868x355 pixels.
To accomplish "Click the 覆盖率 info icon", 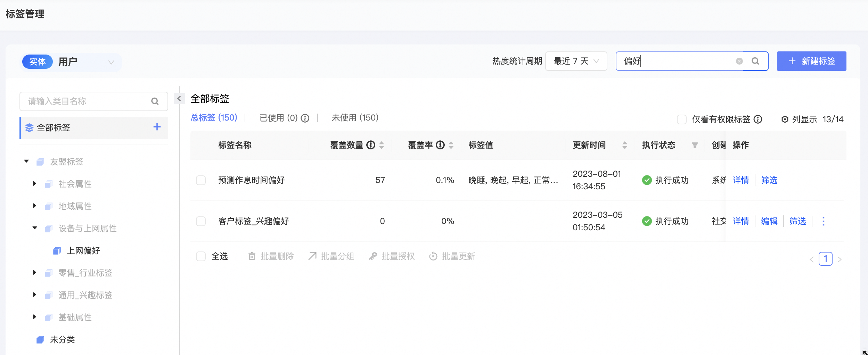I will (440, 145).
